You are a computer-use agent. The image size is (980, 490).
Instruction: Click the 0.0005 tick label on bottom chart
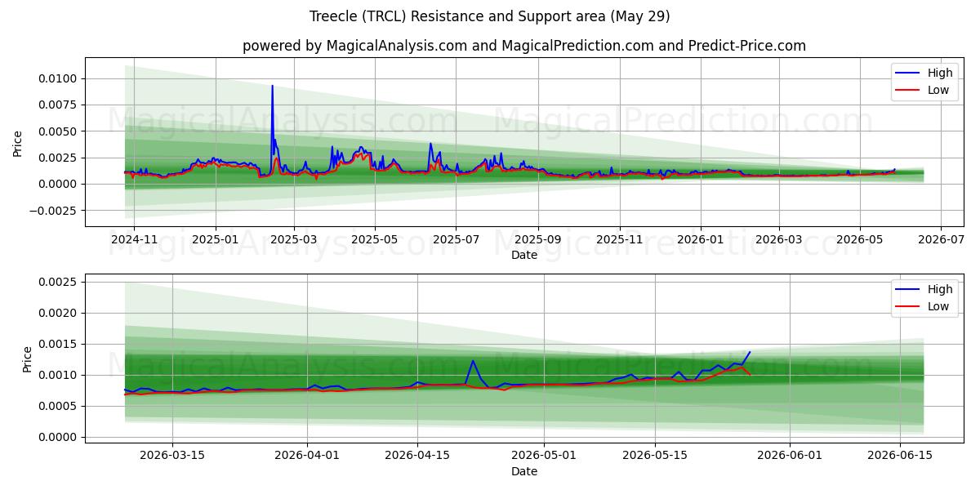[x=58, y=406]
